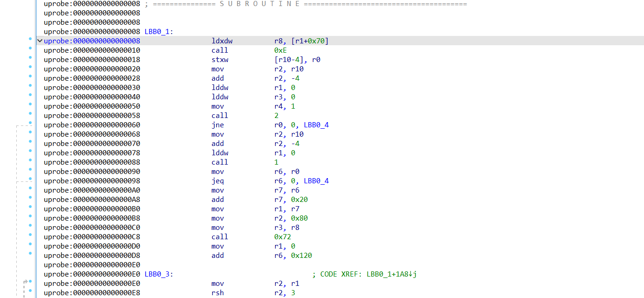Image resolution: width=644 pixels, height=298 pixels.
Task: Toggle breakpoint dot at address 0000000000000030
Action: [30, 85]
